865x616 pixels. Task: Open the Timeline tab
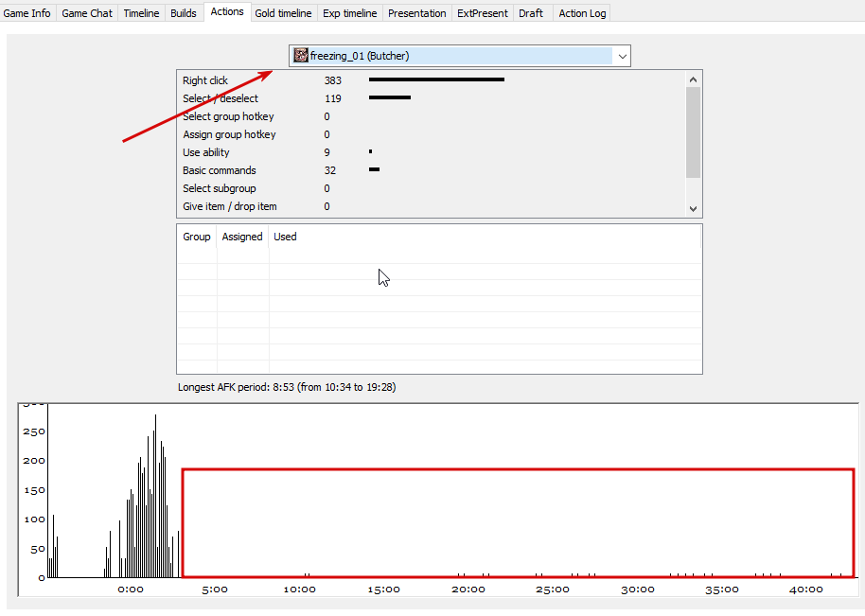click(141, 12)
